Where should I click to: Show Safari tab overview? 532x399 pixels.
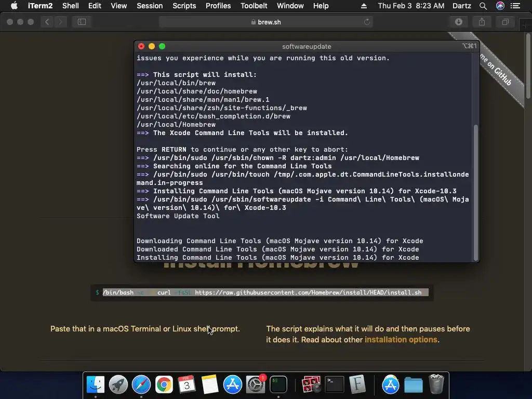pyautogui.click(x=505, y=22)
